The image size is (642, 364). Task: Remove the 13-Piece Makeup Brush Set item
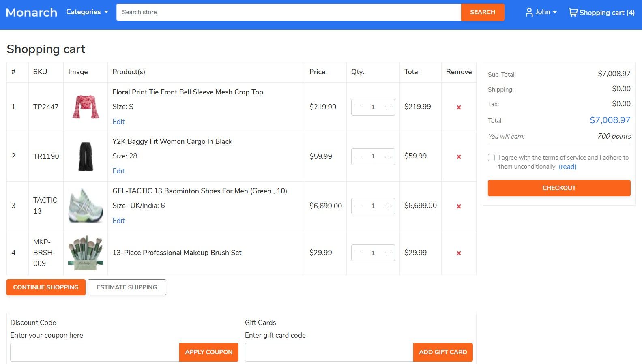(459, 253)
